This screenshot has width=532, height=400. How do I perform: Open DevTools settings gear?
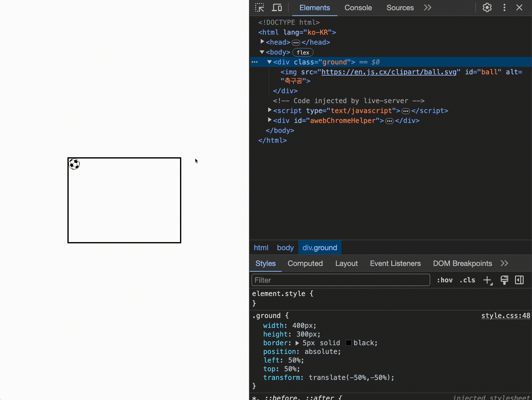pos(487,8)
